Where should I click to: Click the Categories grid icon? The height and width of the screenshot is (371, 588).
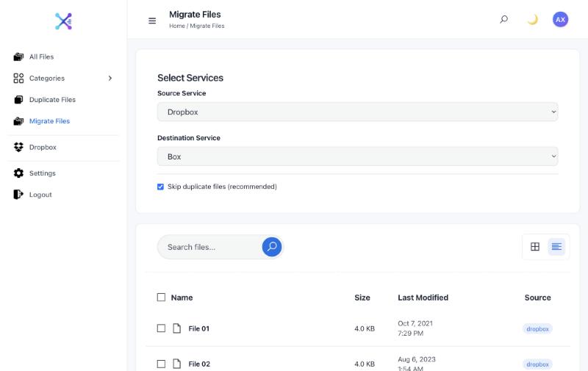(x=18, y=79)
